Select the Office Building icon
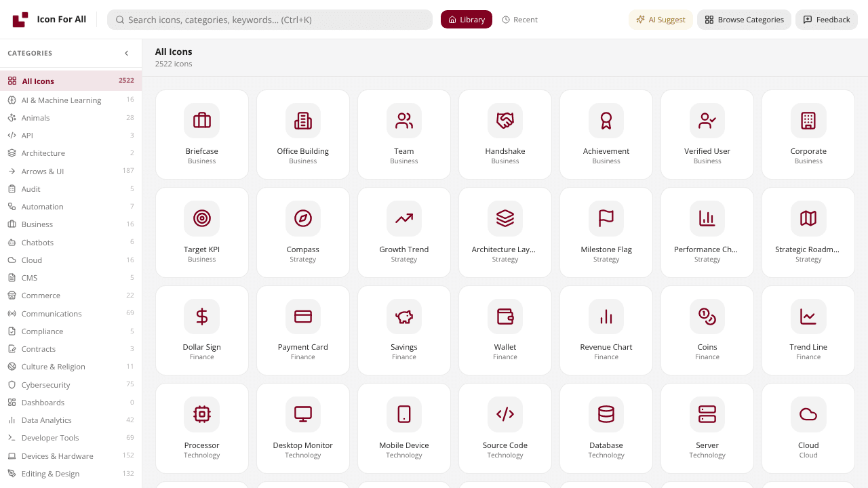The height and width of the screenshot is (488, 868). pyautogui.click(x=303, y=134)
